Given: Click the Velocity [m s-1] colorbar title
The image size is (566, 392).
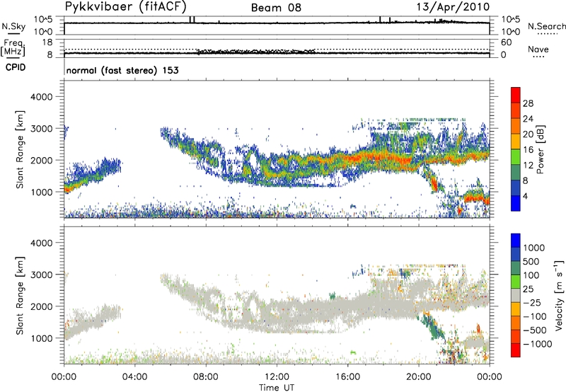Looking at the screenshot, I should point(559,295).
